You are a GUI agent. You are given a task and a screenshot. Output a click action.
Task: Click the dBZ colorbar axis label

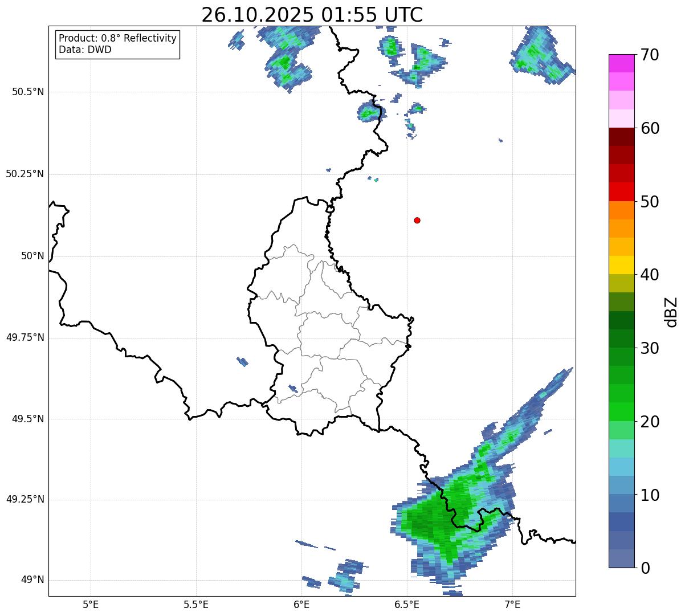pyautogui.click(x=671, y=311)
